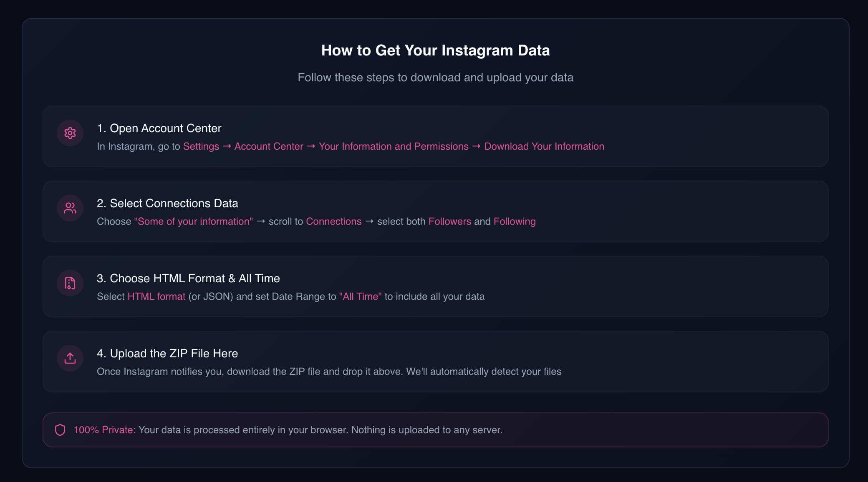This screenshot has height=482, width=868.
Task: Click the Choose HTML Format & All Time heading
Action: tap(188, 279)
